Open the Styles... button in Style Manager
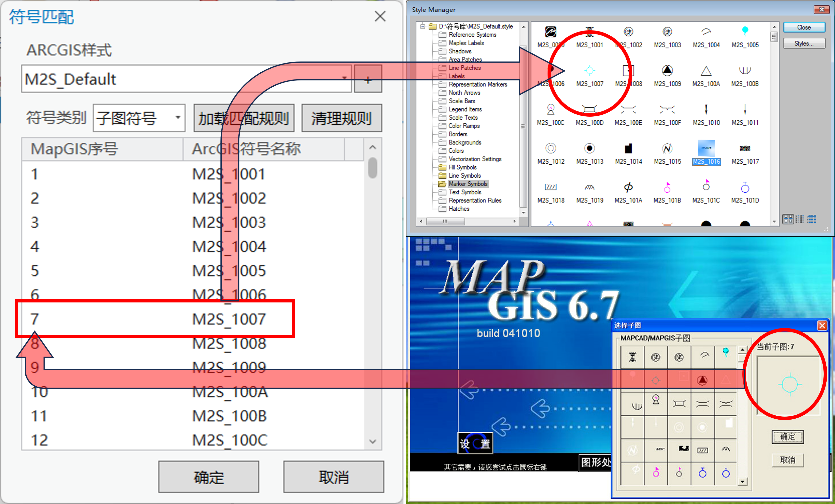 [x=804, y=43]
